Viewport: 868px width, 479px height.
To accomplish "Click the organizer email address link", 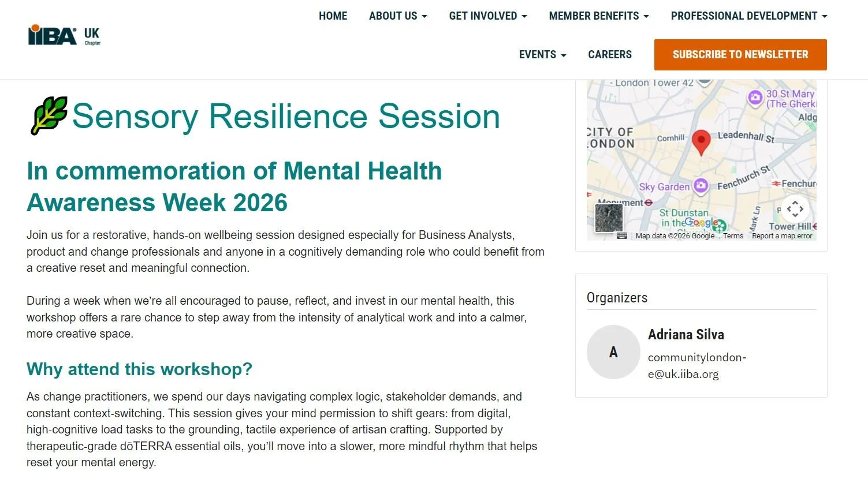I will click(x=697, y=365).
